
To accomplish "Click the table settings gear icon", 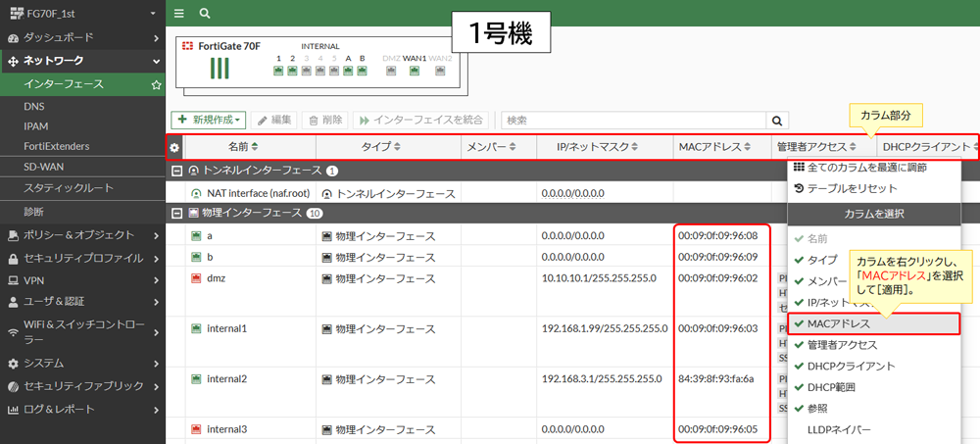I will coord(175,148).
